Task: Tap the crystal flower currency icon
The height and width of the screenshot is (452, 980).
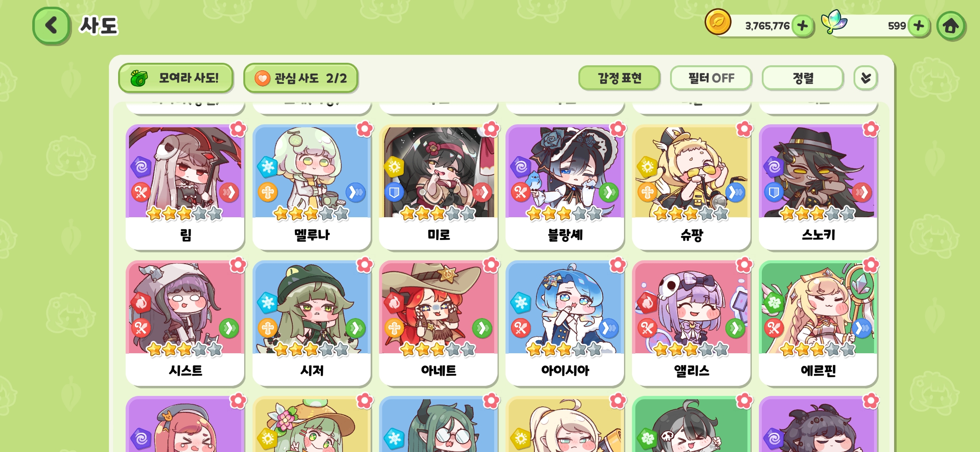Action: click(x=834, y=22)
